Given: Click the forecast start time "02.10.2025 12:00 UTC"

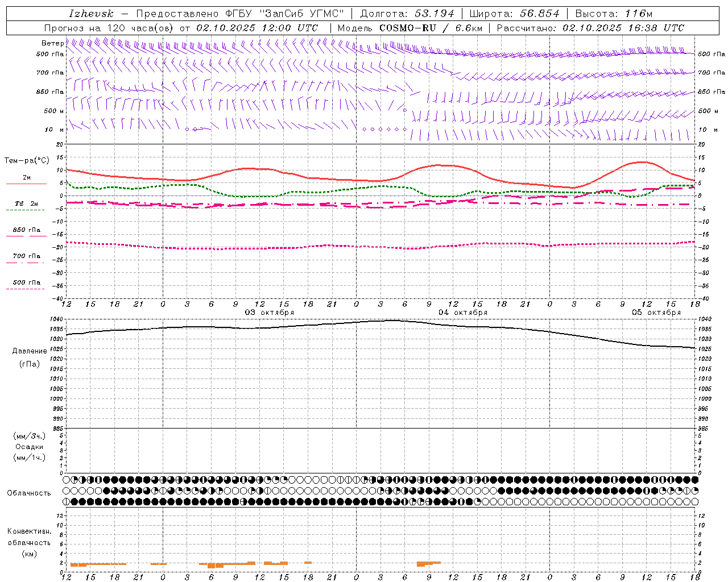Looking at the screenshot, I should (x=257, y=28).
